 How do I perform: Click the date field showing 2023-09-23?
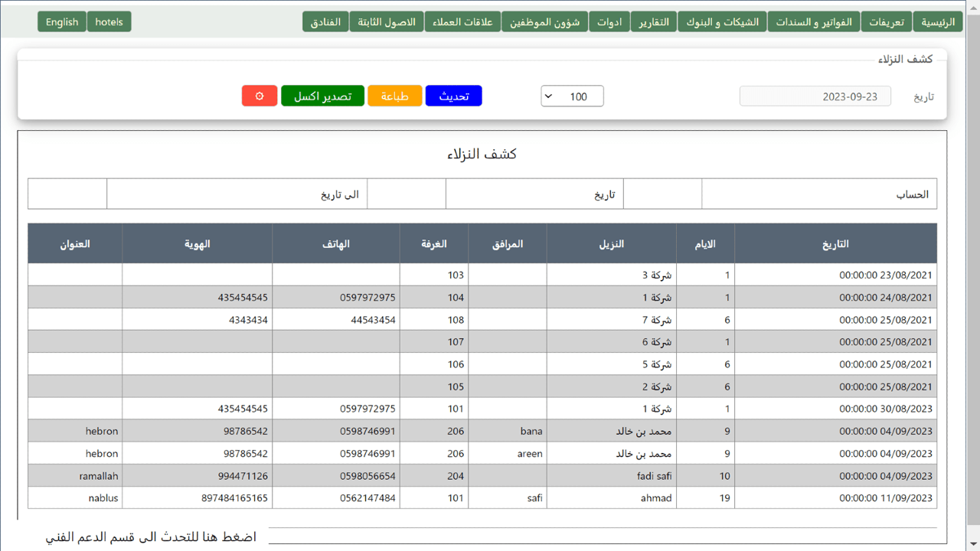(x=815, y=96)
